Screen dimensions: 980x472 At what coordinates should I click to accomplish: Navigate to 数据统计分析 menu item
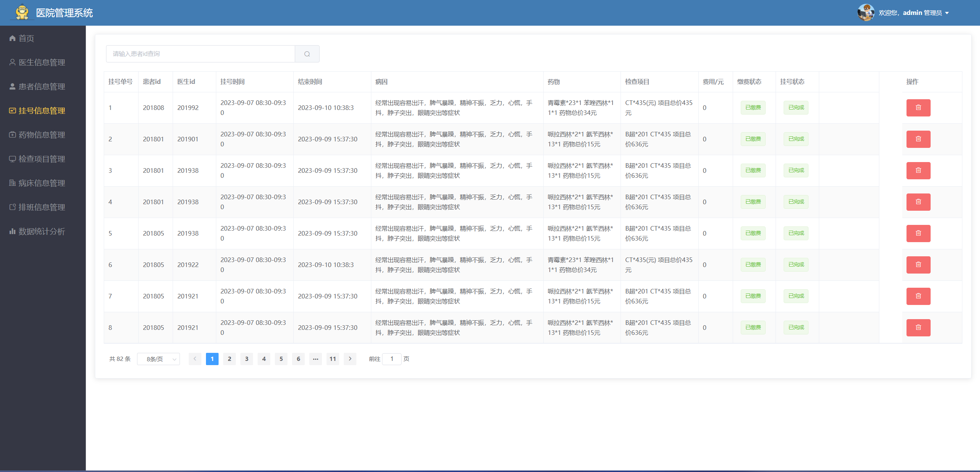pos(42,231)
